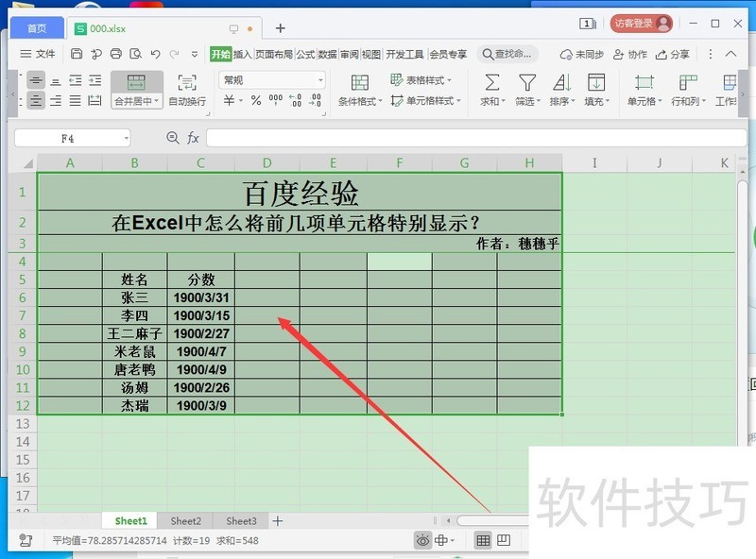Click the formula bar zoom icon
756x559 pixels.
click(x=172, y=138)
